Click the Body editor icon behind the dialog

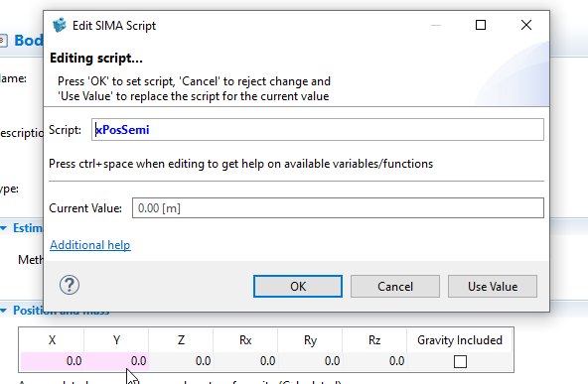click(x=3, y=41)
